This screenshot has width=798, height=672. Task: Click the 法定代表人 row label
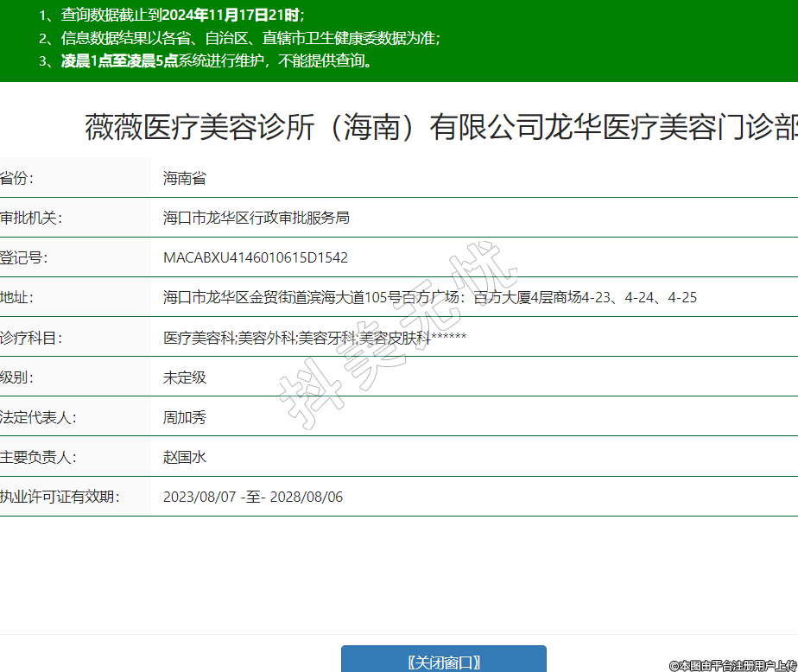[38, 417]
